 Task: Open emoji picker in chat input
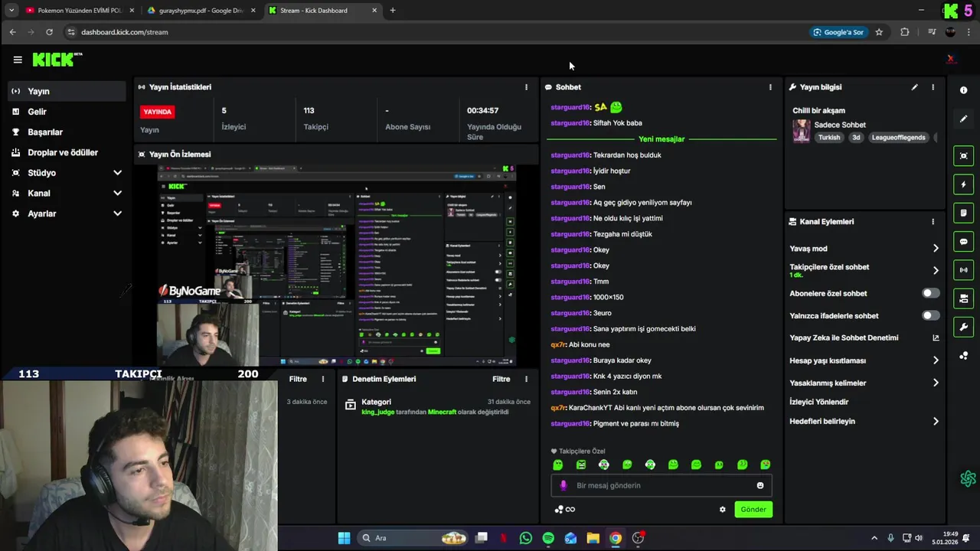point(759,485)
